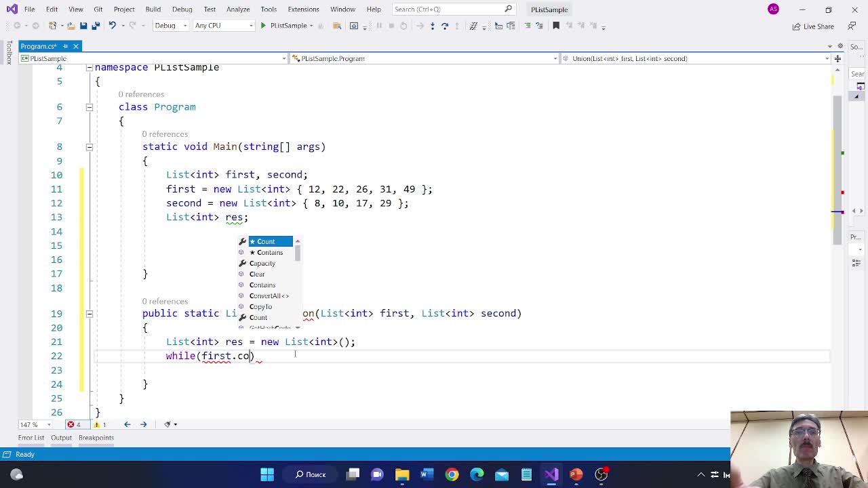Go to next issue arrow

click(143, 424)
